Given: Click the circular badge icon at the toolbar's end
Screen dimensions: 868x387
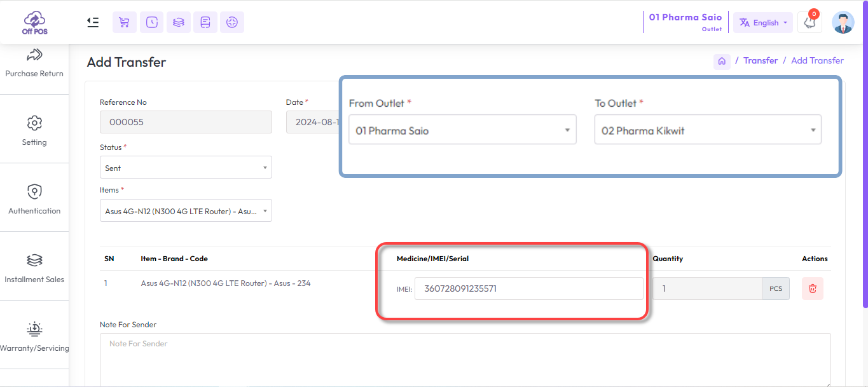Looking at the screenshot, I should click(231, 22).
